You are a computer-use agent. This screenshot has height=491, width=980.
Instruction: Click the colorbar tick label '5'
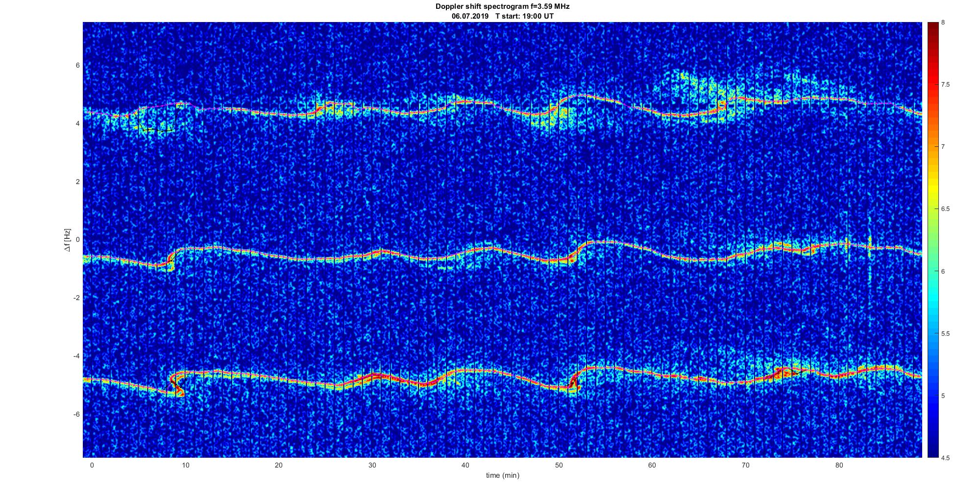(943, 396)
